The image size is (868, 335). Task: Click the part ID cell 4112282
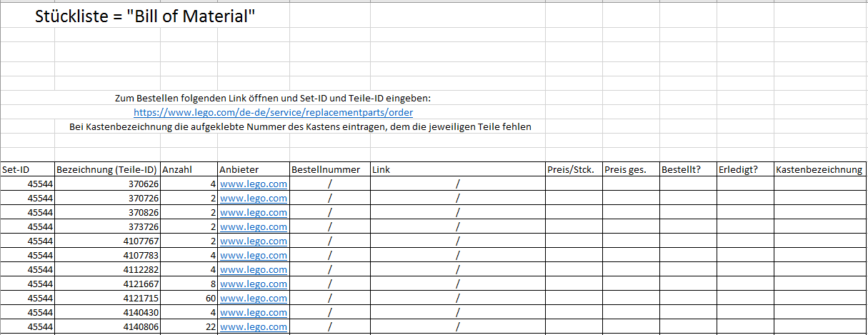click(x=107, y=269)
